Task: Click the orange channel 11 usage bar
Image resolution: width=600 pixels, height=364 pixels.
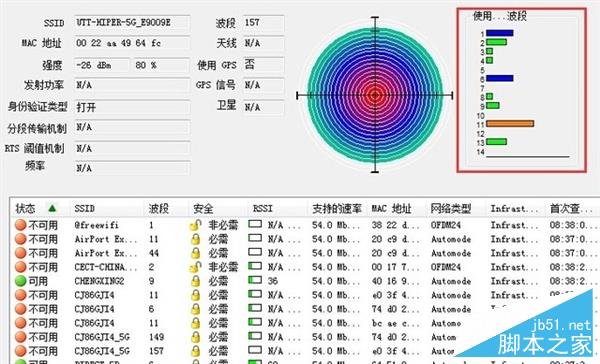Action: point(510,124)
